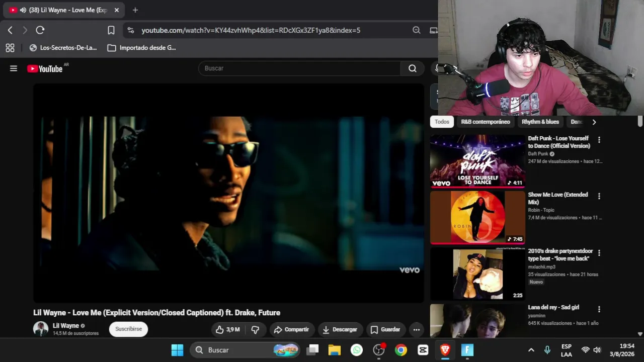Close the Lil Wayne browser tab
This screenshot has width=644, height=362.
click(x=117, y=10)
